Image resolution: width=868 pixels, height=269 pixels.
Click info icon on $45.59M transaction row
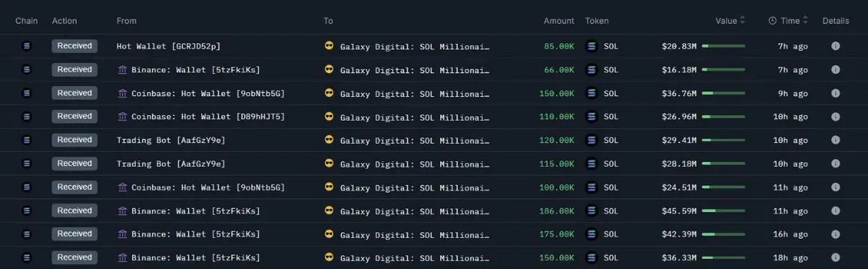coord(835,211)
